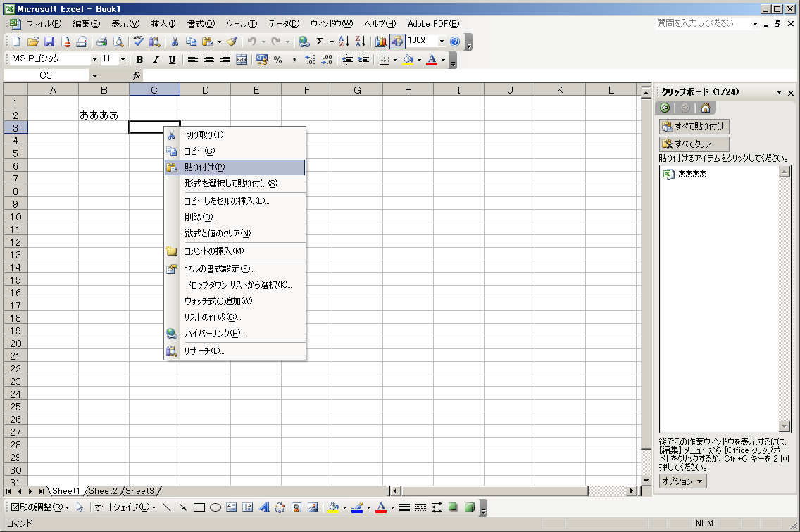This screenshot has width=800, height=532.
Task: Insert WordArt from the drawing toolbar
Action: click(264, 507)
